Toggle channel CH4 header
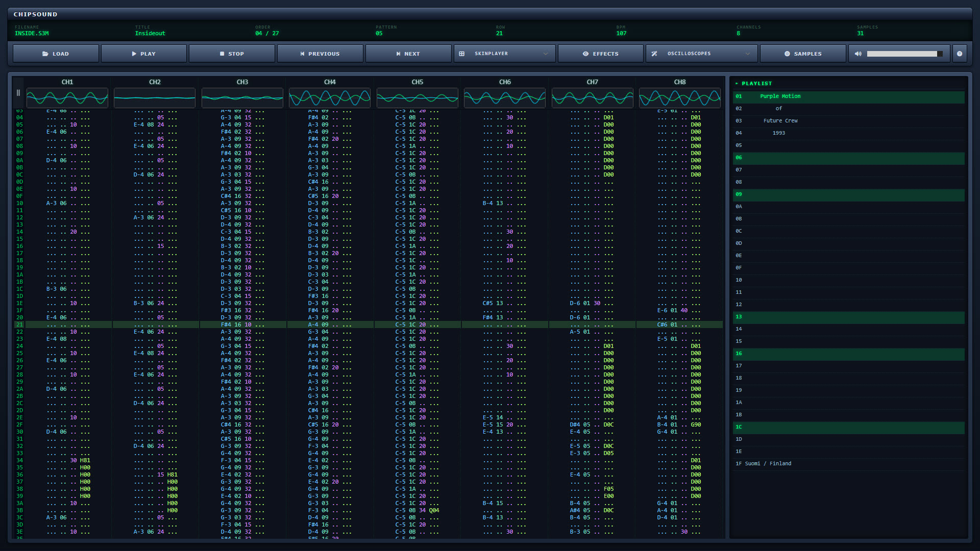 pyautogui.click(x=330, y=82)
